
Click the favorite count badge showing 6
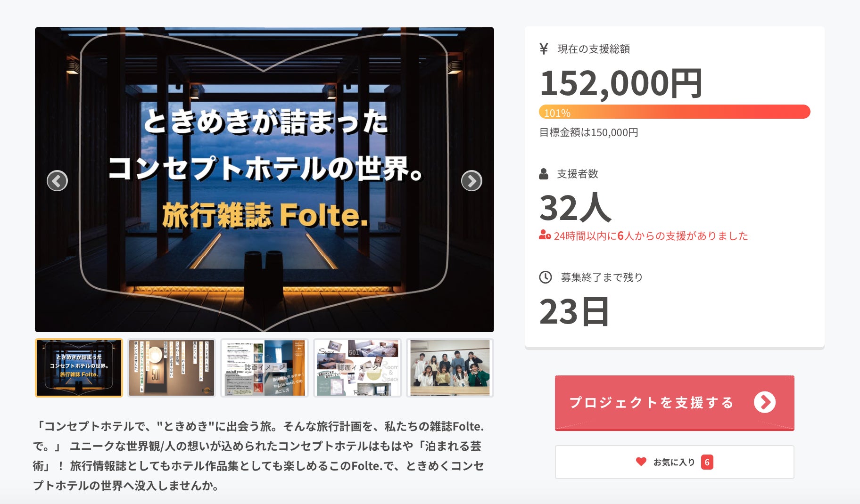(x=707, y=462)
